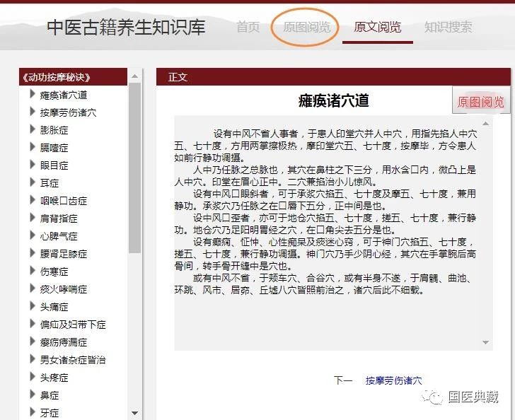Expand the 瘿疬痔漏症 tree arrow
Viewport: 515px width, 420px height.
click(x=33, y=342)
